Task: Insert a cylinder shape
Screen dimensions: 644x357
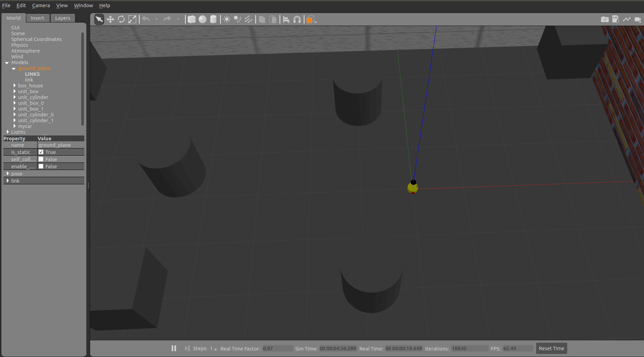Action: (x=213, y=19)
